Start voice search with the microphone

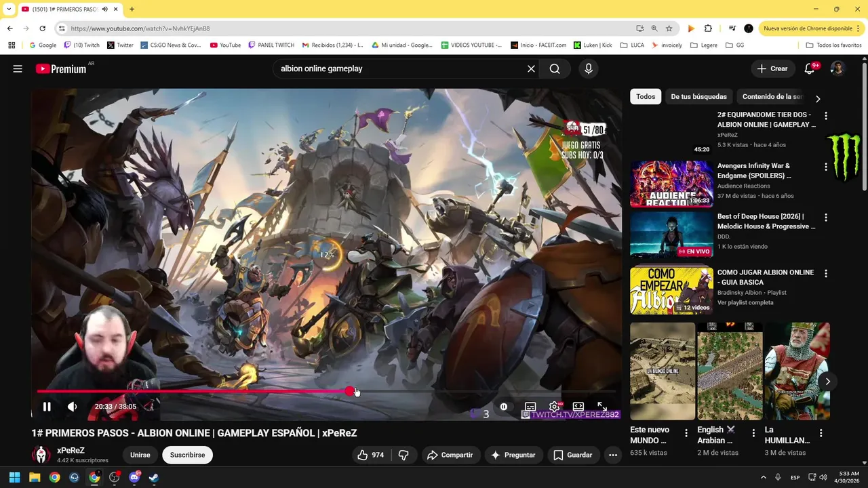[x=588, y=68]
